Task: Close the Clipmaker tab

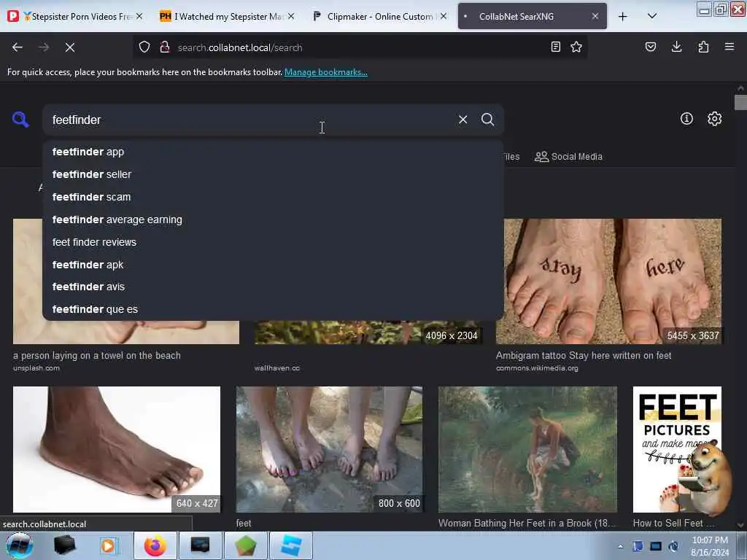Action: [x=444, y=16]
